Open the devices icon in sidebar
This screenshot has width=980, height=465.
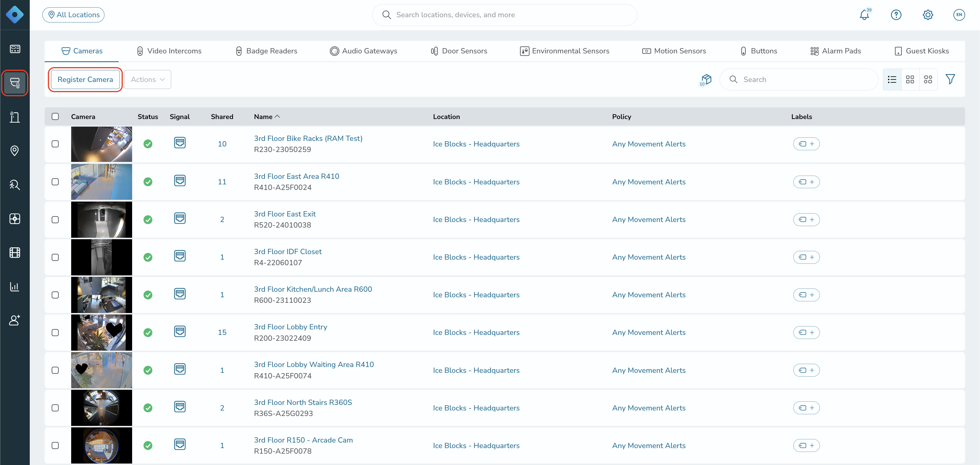tap(15, 83)
